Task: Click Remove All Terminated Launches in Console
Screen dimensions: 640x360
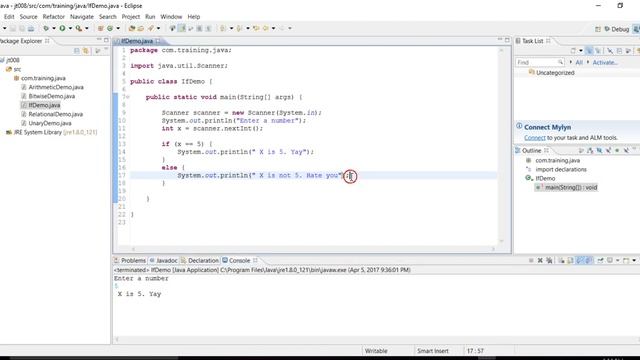Action: [549, 260]
